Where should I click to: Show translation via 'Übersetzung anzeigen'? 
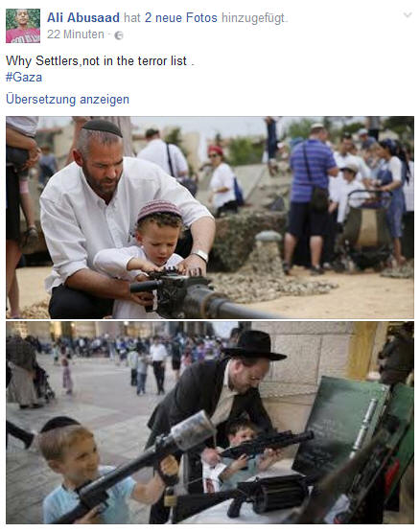click(x=67, y=100)
